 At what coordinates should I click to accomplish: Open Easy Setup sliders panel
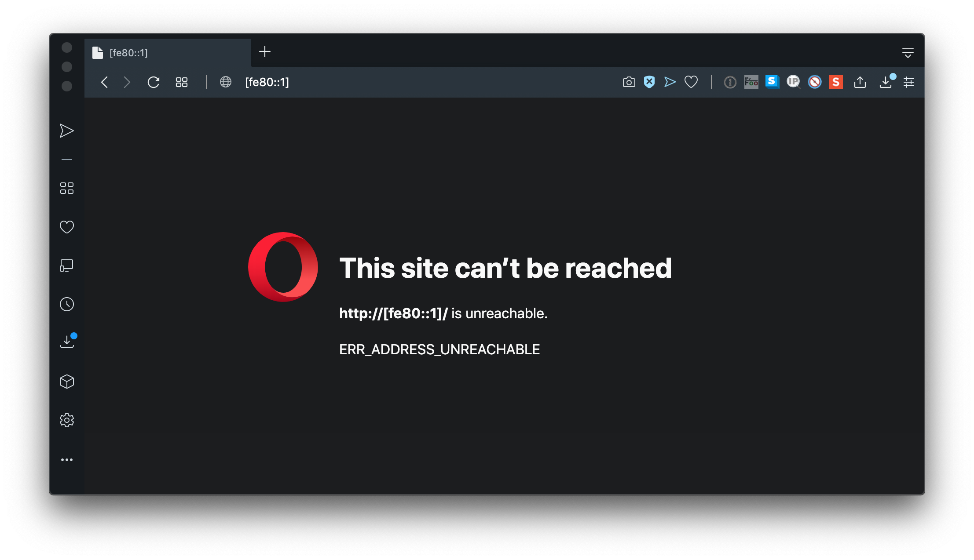(909, 82)
